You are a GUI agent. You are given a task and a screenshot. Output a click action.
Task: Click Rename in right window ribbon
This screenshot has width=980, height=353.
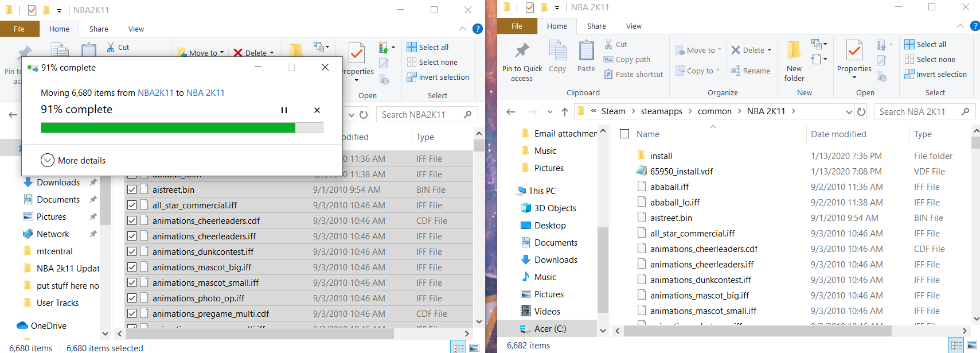point(750,71)
